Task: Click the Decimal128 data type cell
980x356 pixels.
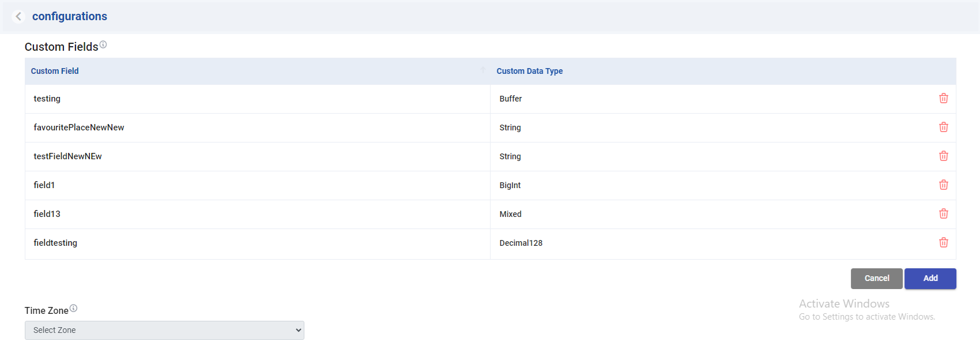Action: (x=521, y=243)
